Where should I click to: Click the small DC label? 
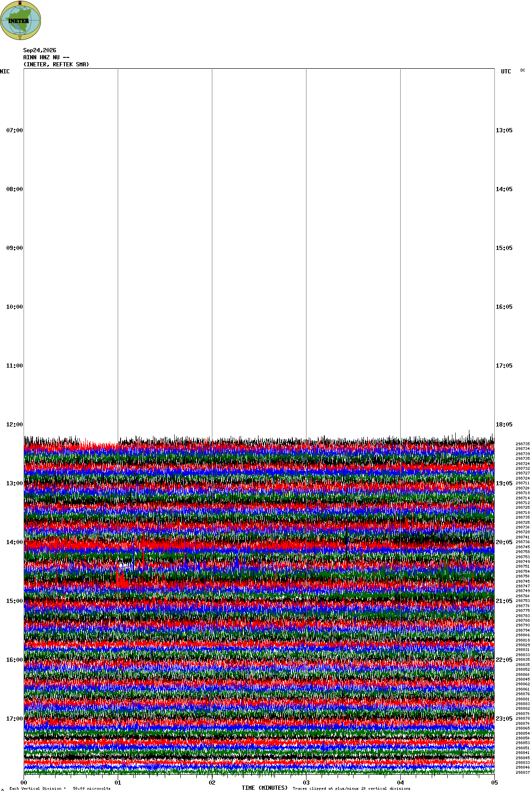click(x=523, y=70)
